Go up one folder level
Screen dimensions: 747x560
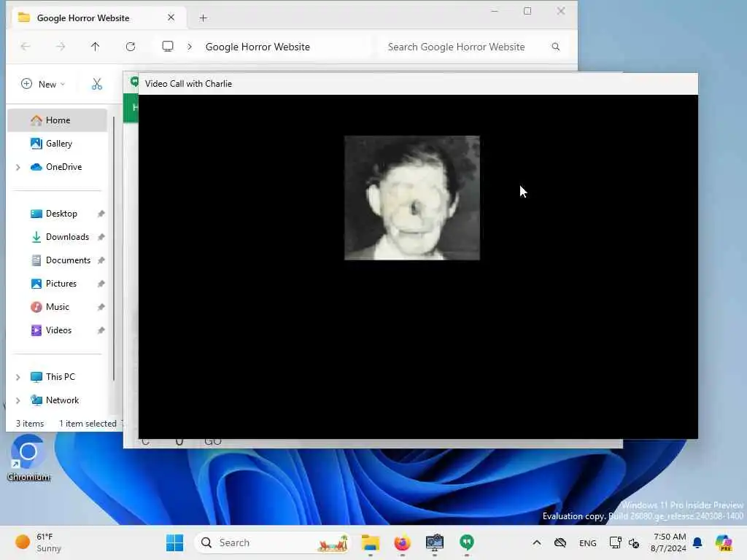point(96,47)
